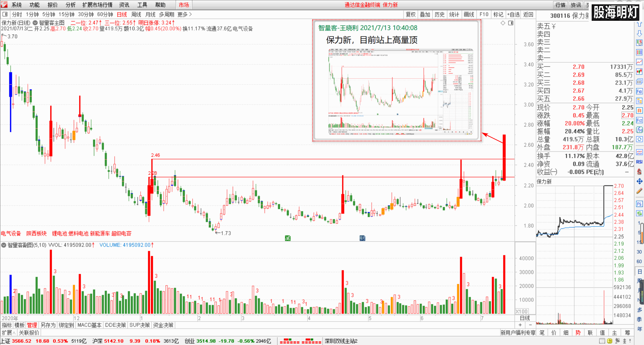This screenshot has height=345, width=644.
Task: Switch to the 分时 intraday period
Action: click(17, 14)
